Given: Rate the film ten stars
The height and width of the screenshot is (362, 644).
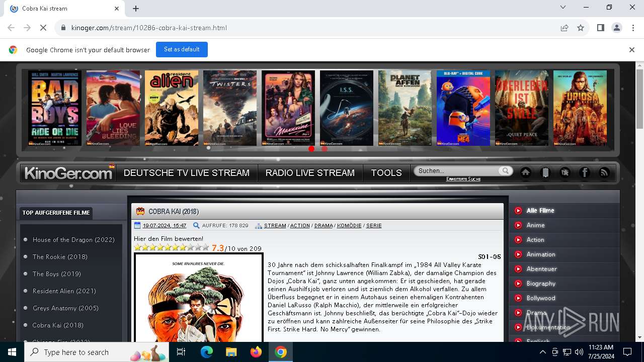Looking at the screenshot, I should (206, 247).
